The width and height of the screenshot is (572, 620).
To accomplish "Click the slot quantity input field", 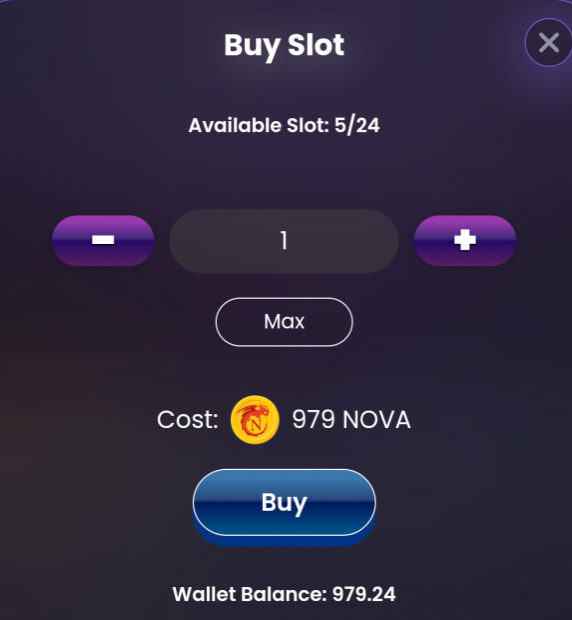I will tap(284, 241).
